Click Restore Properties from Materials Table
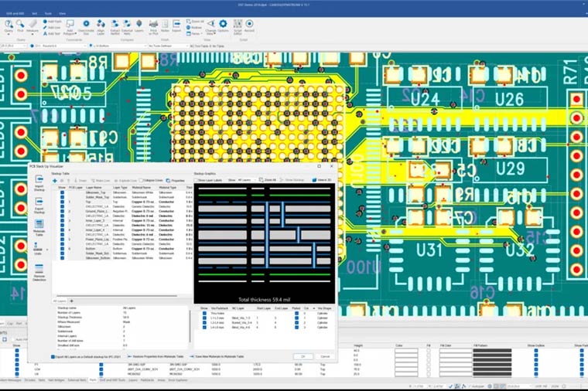The image size is (588, 391). coord(156,356)
